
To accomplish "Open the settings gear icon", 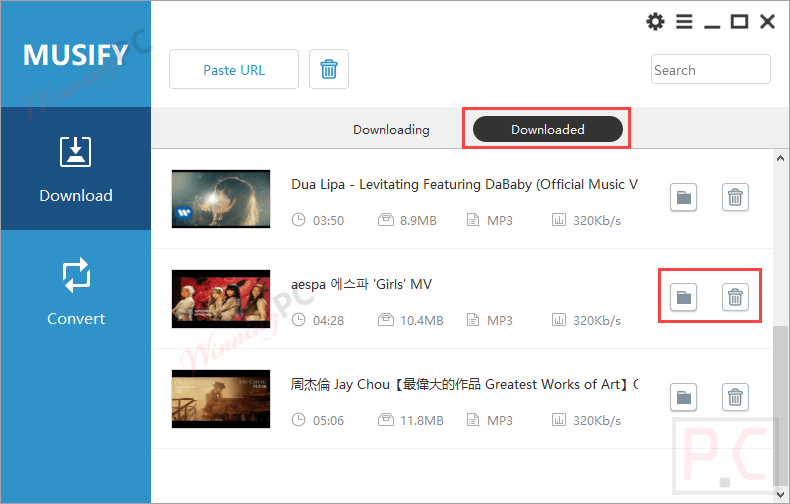I will tap(655, 22).
